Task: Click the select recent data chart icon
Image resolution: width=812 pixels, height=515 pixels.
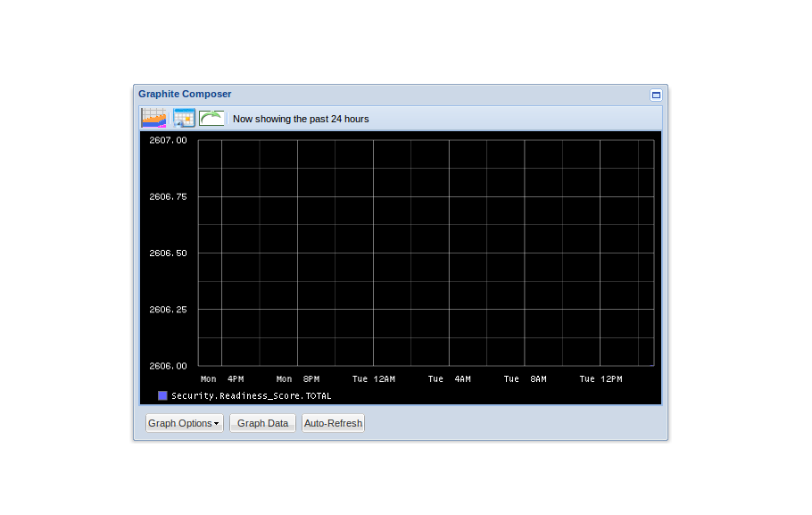Action: tap(153, 118)
